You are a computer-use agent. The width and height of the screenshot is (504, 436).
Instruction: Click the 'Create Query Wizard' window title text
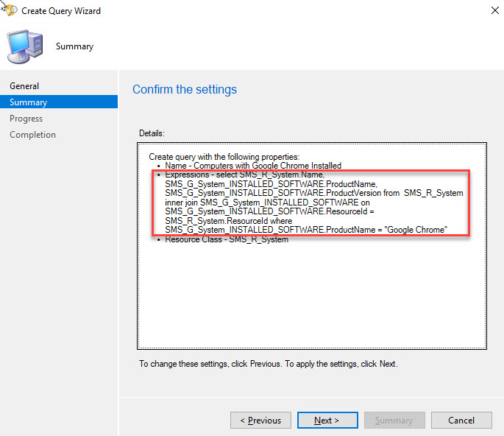pyautogui.click(x=61, y=11)
